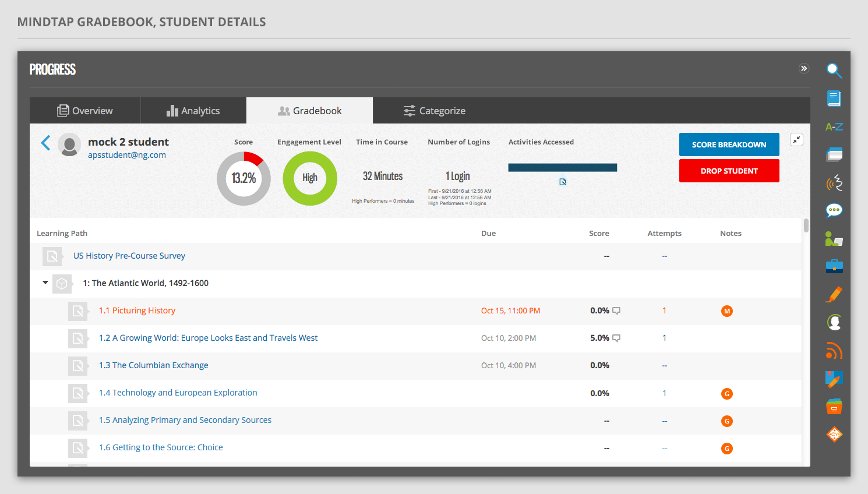Open the Columbian Exchange activity link
The width and height of the screenshot is (868, 494).
point(153,365)
